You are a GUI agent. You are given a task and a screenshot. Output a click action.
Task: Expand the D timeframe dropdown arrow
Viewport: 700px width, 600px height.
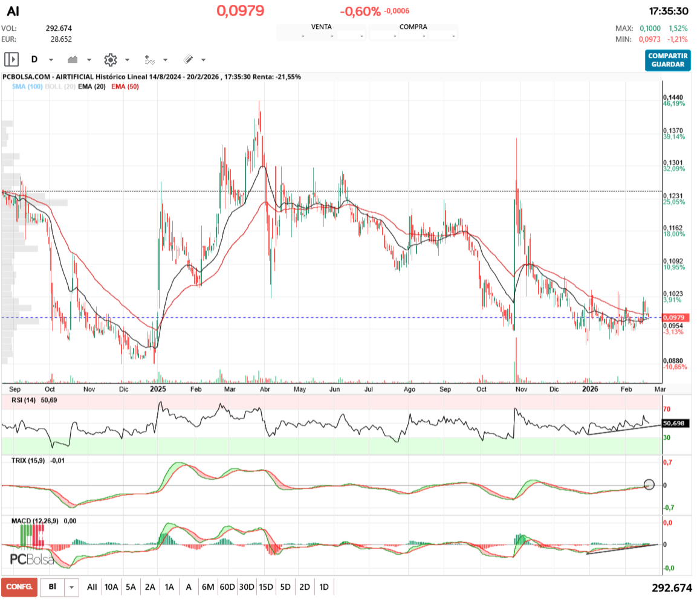click(x=51, y=60)
